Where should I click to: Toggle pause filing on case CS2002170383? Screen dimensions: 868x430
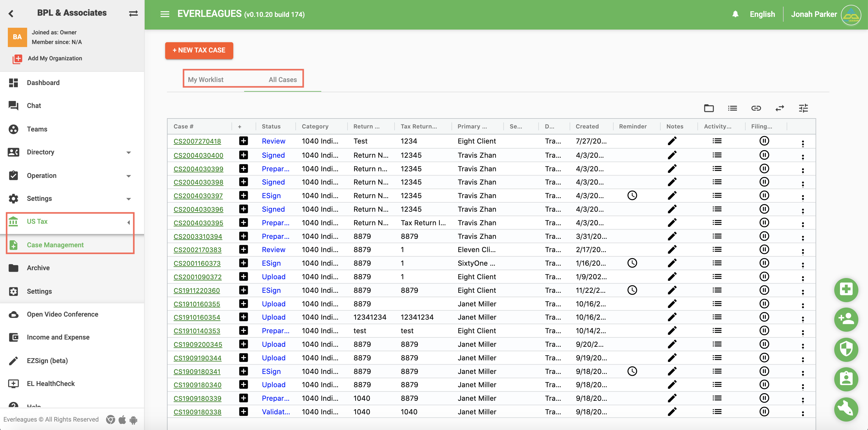point(764,250)
